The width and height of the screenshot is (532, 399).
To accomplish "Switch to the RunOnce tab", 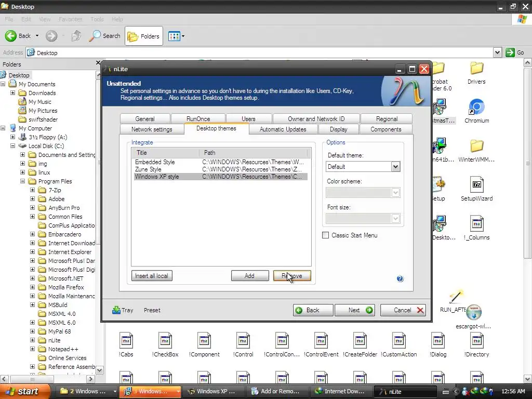I will (x=198, y=119).
